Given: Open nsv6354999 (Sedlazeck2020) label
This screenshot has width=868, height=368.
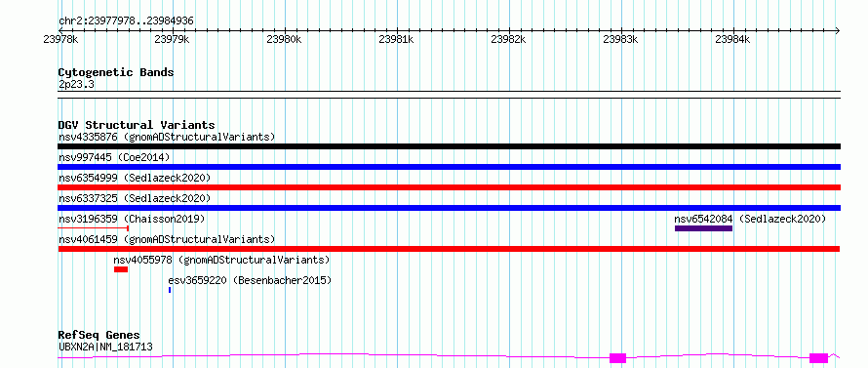Looking at the screenshot, I should point(135,178).
